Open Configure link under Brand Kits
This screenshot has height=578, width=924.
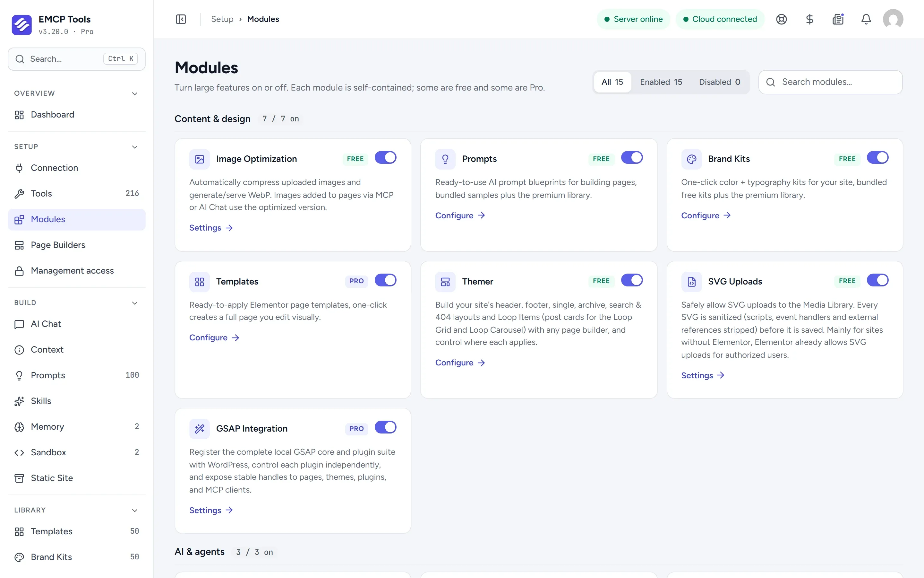click(706, 215)
